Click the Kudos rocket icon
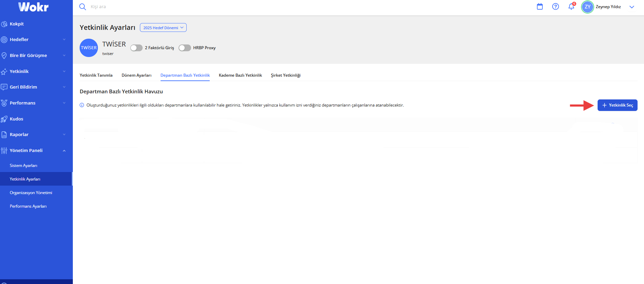 click(x=4, y=119)
